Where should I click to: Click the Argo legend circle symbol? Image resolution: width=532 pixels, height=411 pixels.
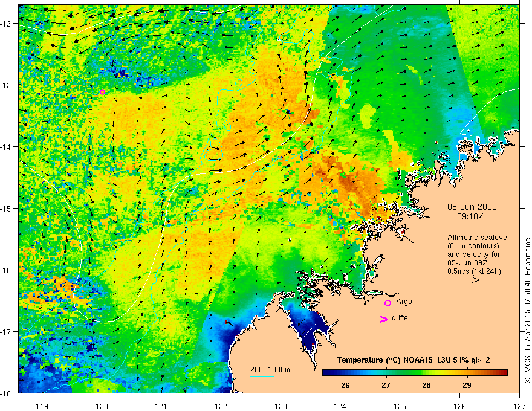pos(388,303)
